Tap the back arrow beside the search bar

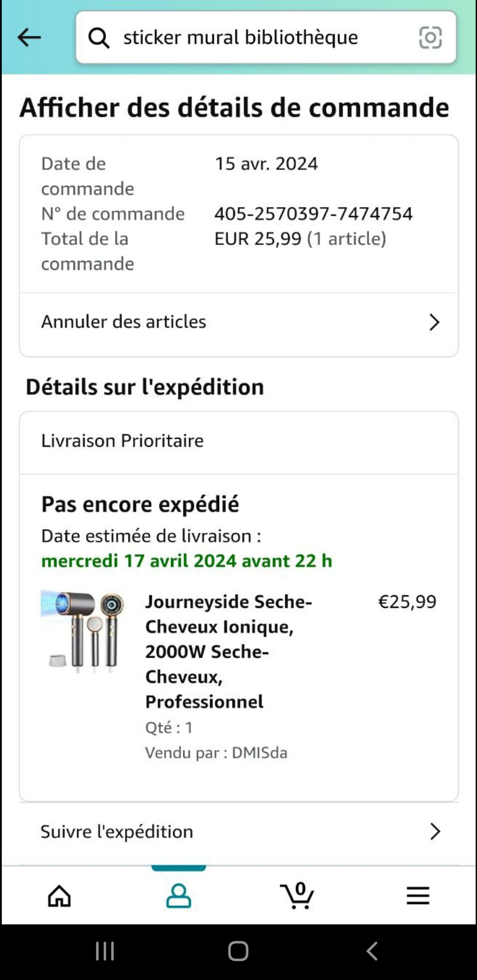tap(29, 38)
